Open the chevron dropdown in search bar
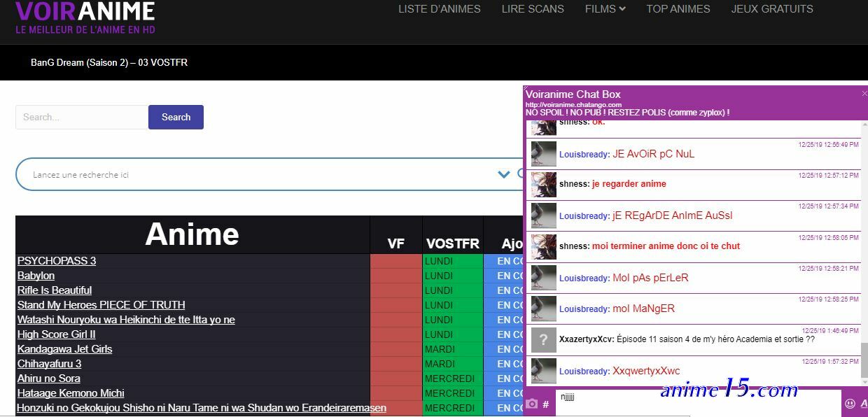This screenshot has height=417, width=868. [x=503, y=174]
